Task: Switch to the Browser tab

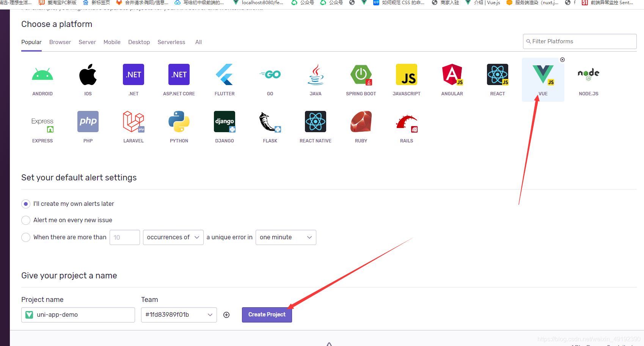Action: click(60, 42)
